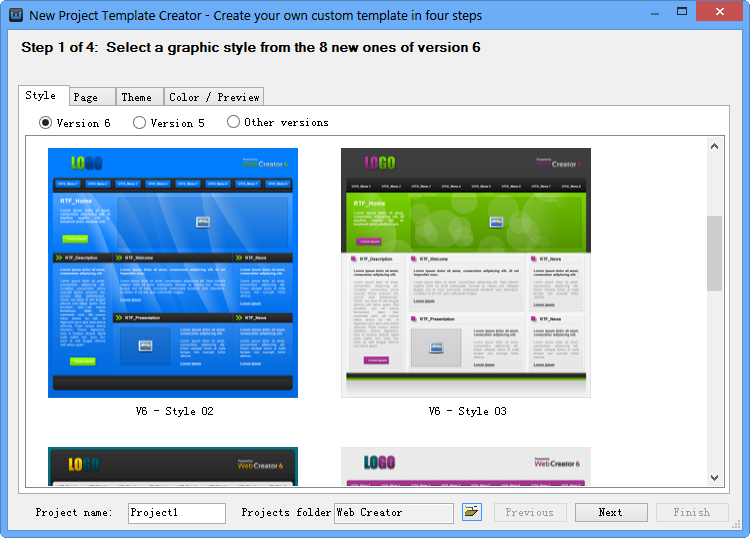The width and height of the screenshot is (750, 538).
Task: Click the style list scrollbar thumb
Action: pyautogui.click(x=715, y=253)
